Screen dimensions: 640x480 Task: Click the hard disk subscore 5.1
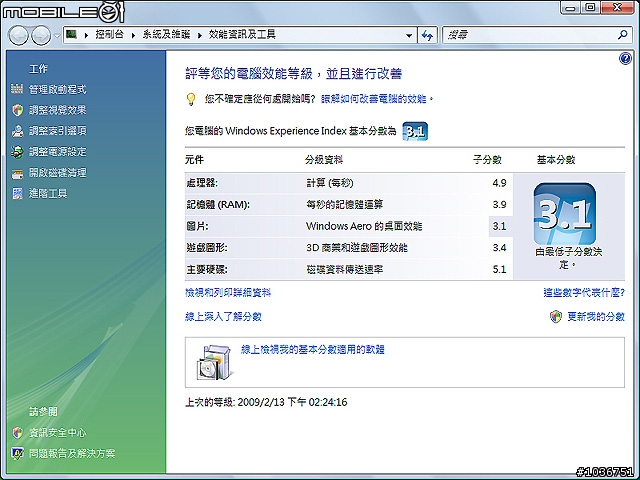click(499, 269)
